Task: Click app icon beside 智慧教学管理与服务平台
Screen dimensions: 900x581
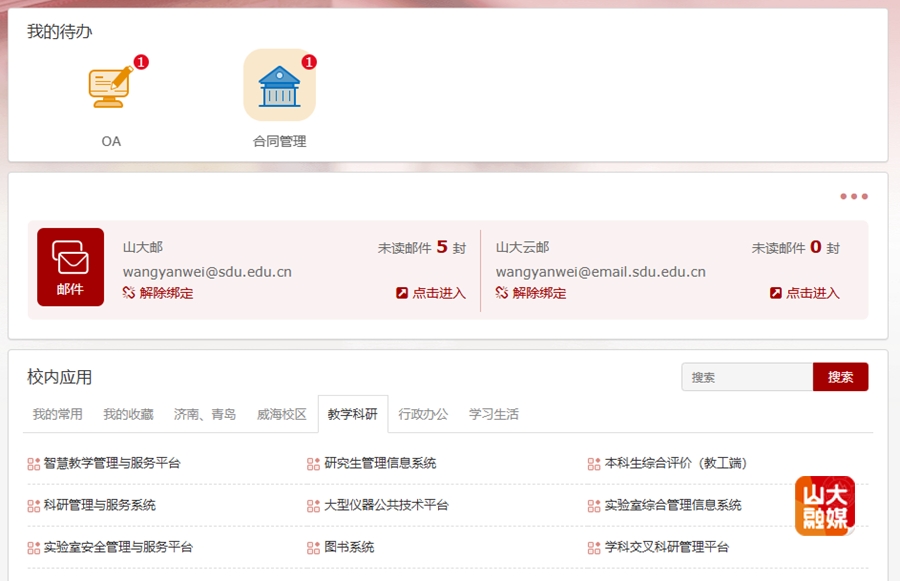Action: pyautogui.click(x=33, y=464)
